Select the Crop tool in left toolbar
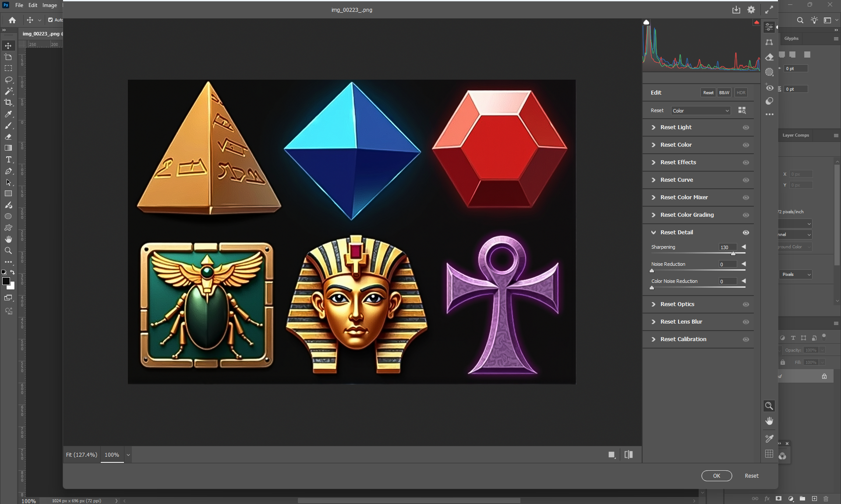Screen dimensions: 841x504 [8, 102]
